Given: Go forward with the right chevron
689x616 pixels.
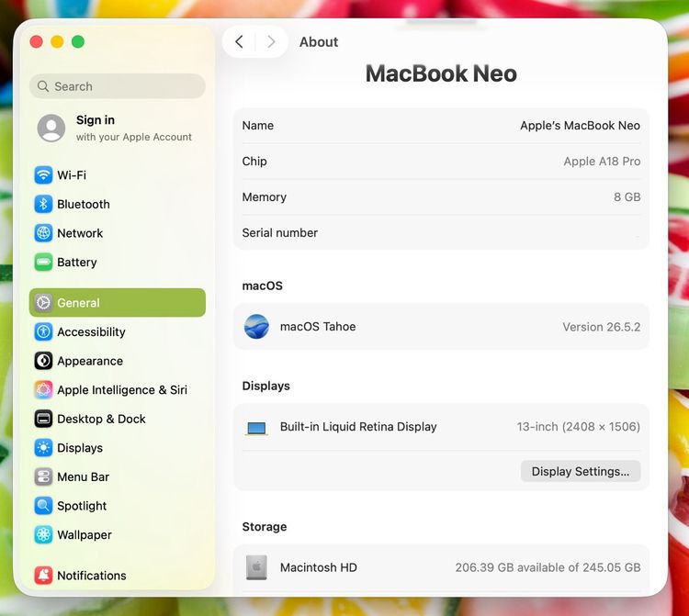Looking at the screenshot, I should point(271,41).
